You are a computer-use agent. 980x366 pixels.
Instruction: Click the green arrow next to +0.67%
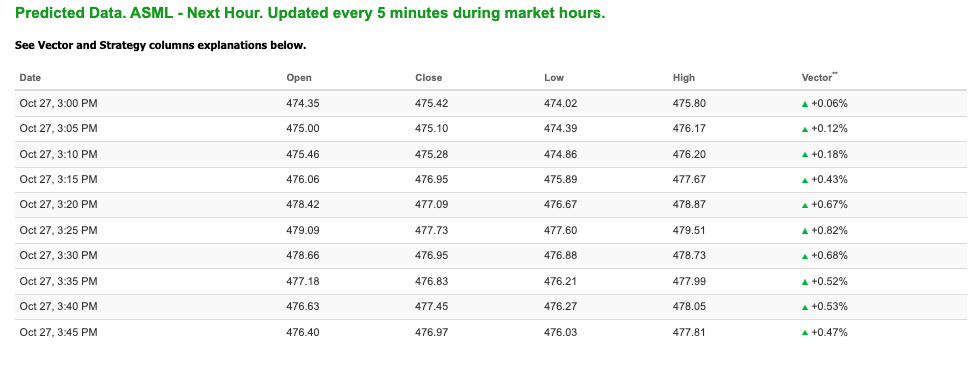(x=805, y=205)
